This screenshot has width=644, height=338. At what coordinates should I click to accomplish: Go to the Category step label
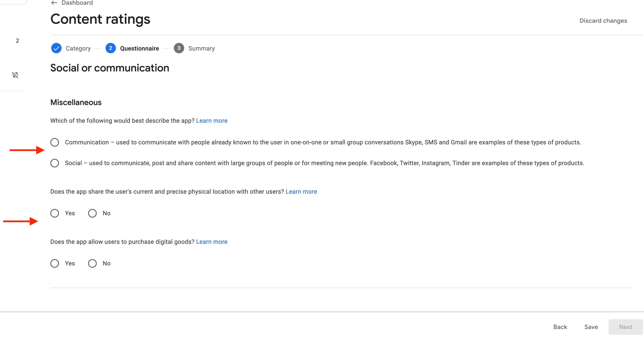[x=78, y=48]
